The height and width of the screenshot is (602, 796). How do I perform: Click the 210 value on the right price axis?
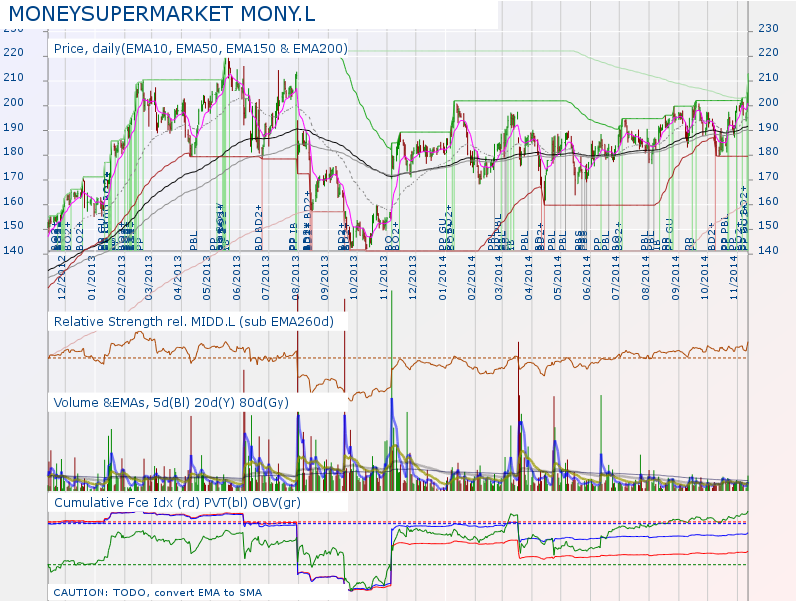pyautogui.click(x=769, y=78)
